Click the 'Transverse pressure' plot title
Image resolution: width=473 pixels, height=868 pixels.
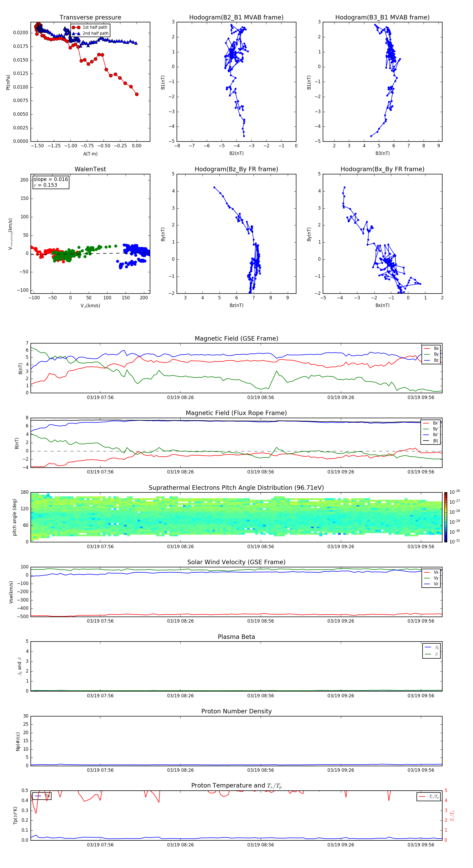[x=90, y=18]
